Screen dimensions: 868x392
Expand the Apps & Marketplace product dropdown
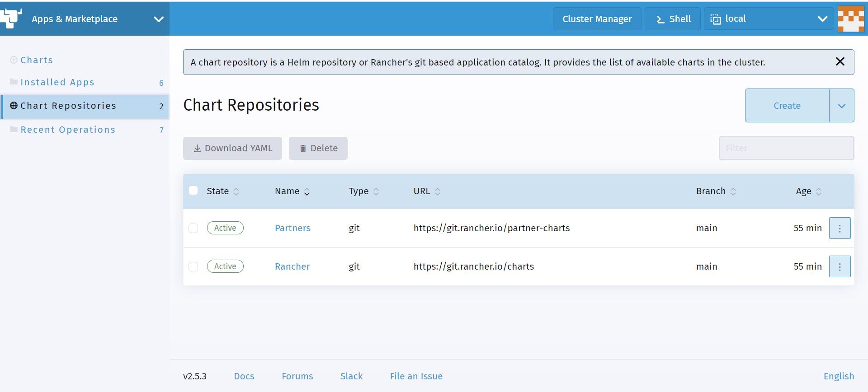(x=158, y=19)
